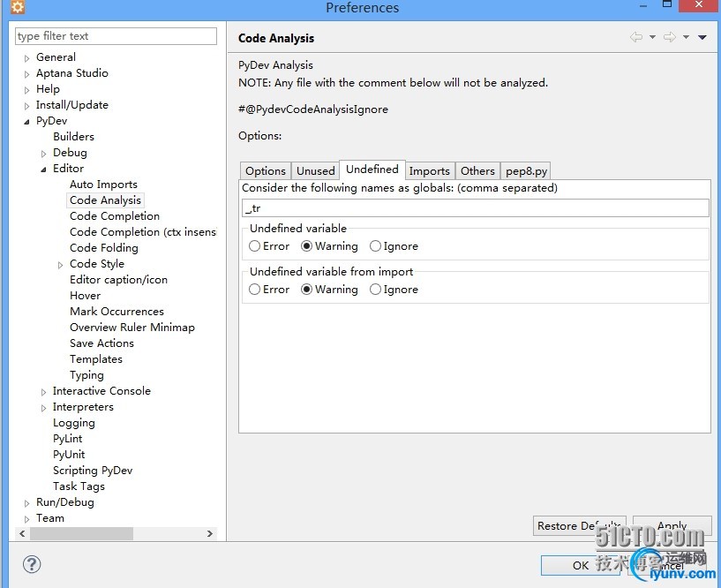Image resolution: width=721 pixels, height=588 pixels.
Task: Open the back history dropdown arrow
Action: point(652,37)
